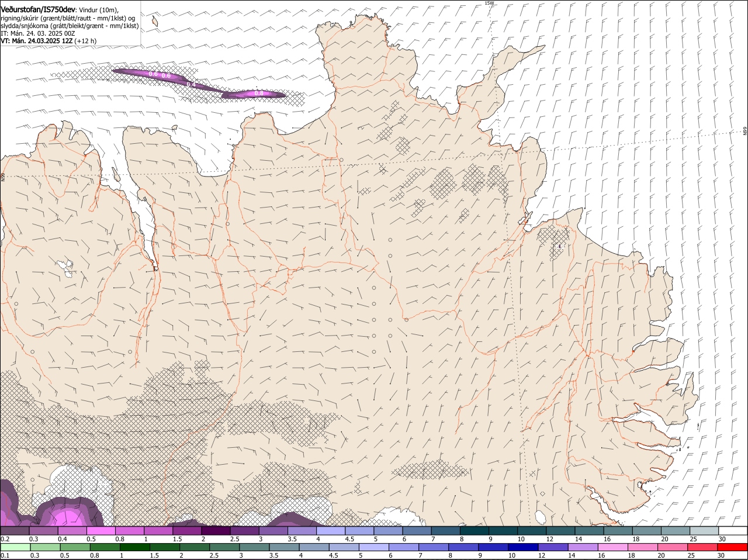The height and width of the screenshot is (560, 748).
Task: Click the '3.5' label under the purple snow scale
Action: click(292, 539)
